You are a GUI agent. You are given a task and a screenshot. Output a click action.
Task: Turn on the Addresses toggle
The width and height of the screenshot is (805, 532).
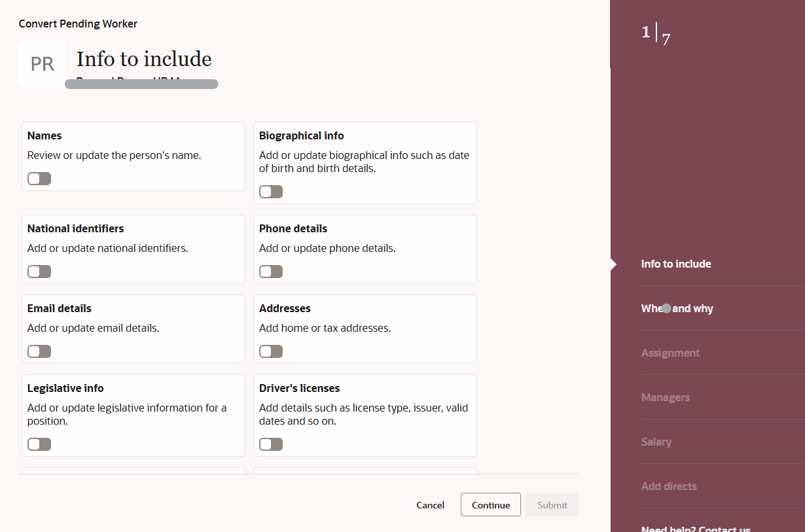coord(271,351)
